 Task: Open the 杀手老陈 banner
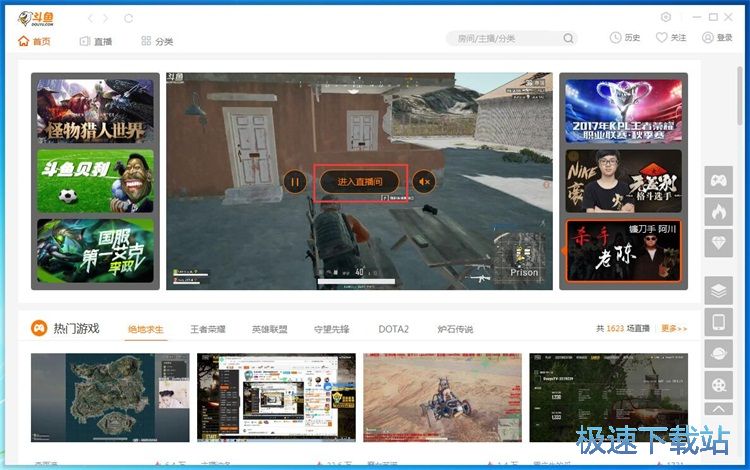click(x=623, y=251)
